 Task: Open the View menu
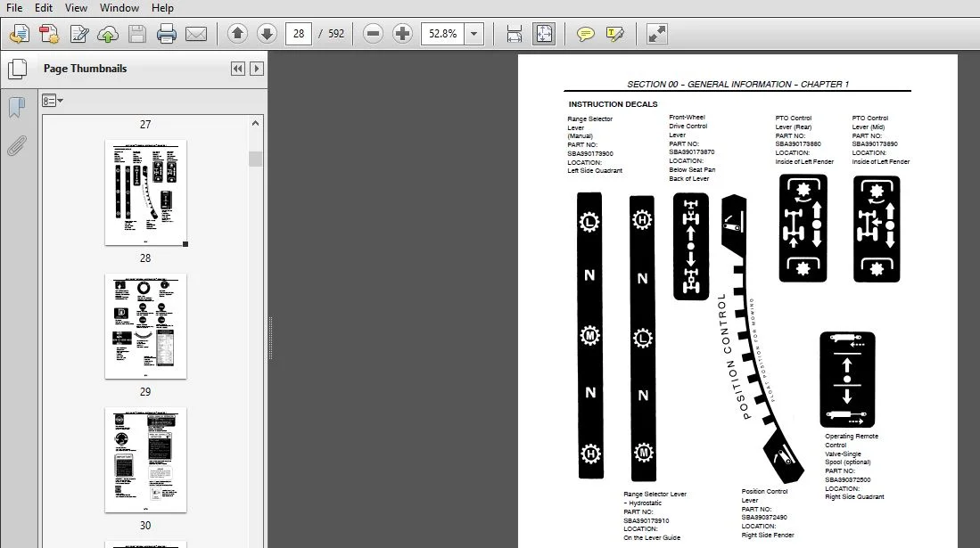click(x=76, y=8)
